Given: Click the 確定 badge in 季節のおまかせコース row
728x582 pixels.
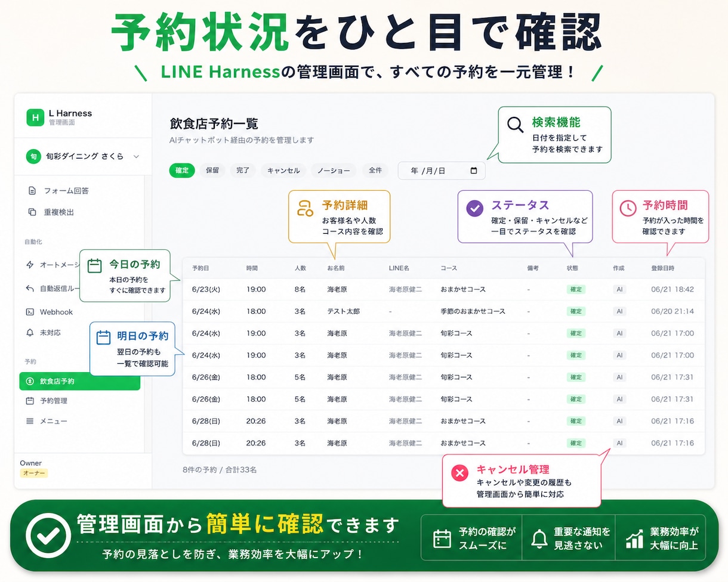Looking at the screenshot, I should [x=576, y=311].
